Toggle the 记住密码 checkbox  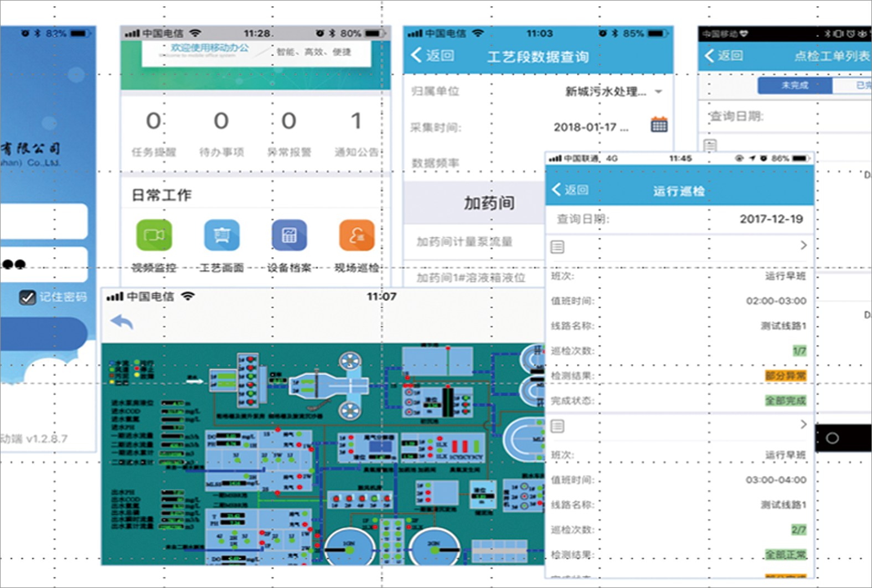coord(27,297)
